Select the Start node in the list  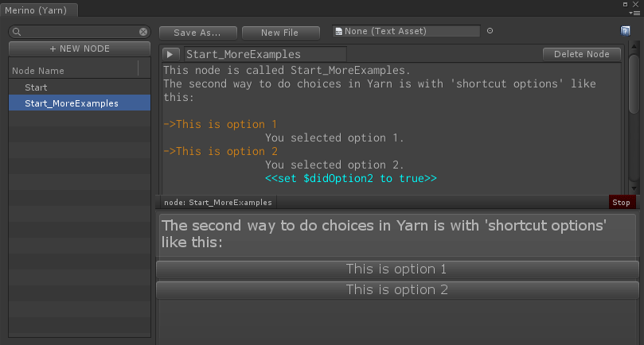click(36, 87)
